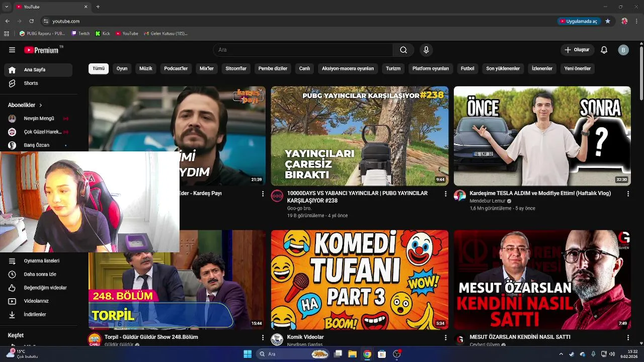The image size is (644, 362).
Task: Open options for the Torpil Güldür Güldür video
Action: point(263,337)
